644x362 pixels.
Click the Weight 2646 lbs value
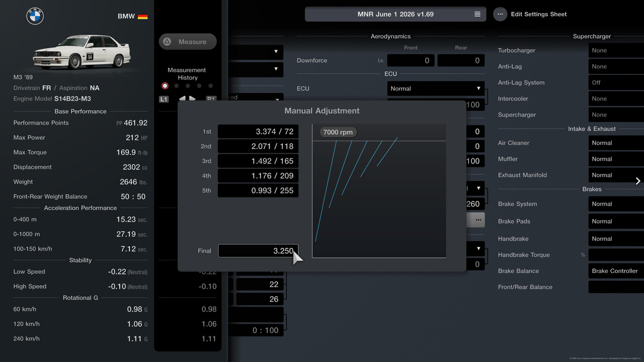[x=133, y=182]
